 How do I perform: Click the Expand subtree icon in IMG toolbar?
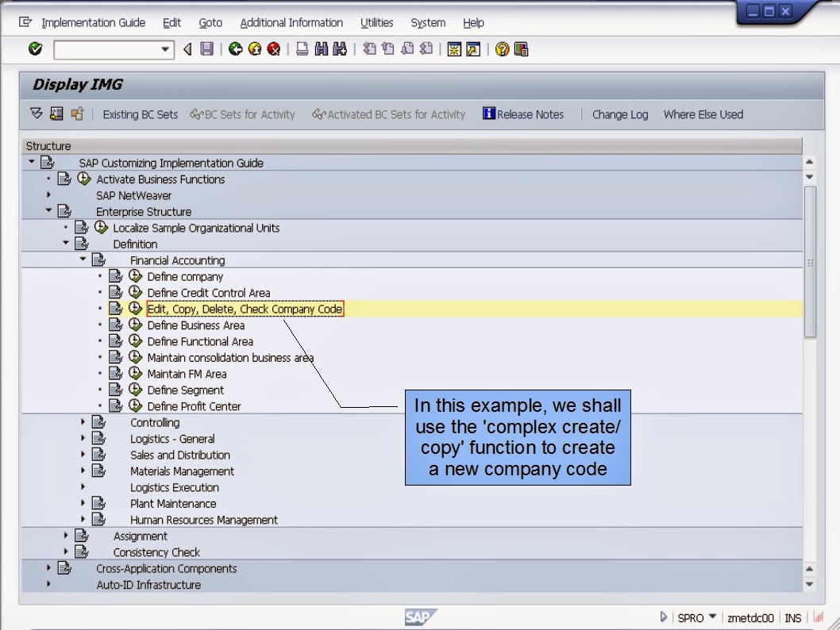click(x=37, y=113)
